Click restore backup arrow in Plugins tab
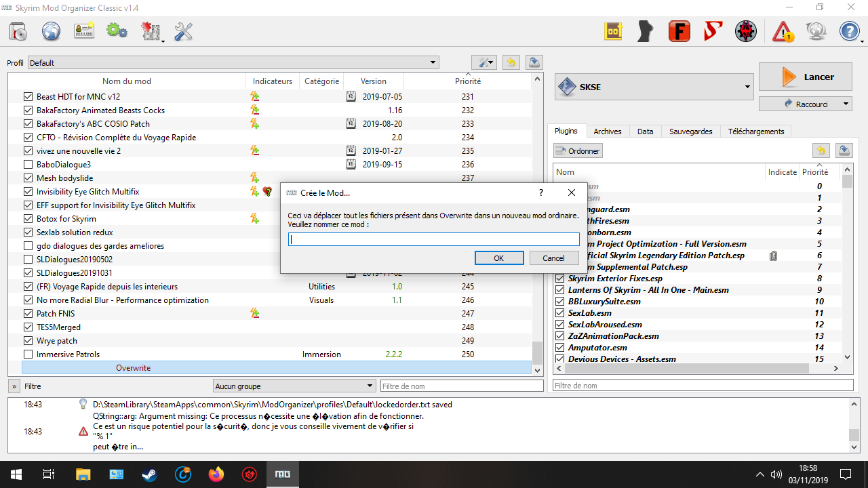The width and height of the screenshot is (868, 488). pyautogui.click(x=821, y=150)
